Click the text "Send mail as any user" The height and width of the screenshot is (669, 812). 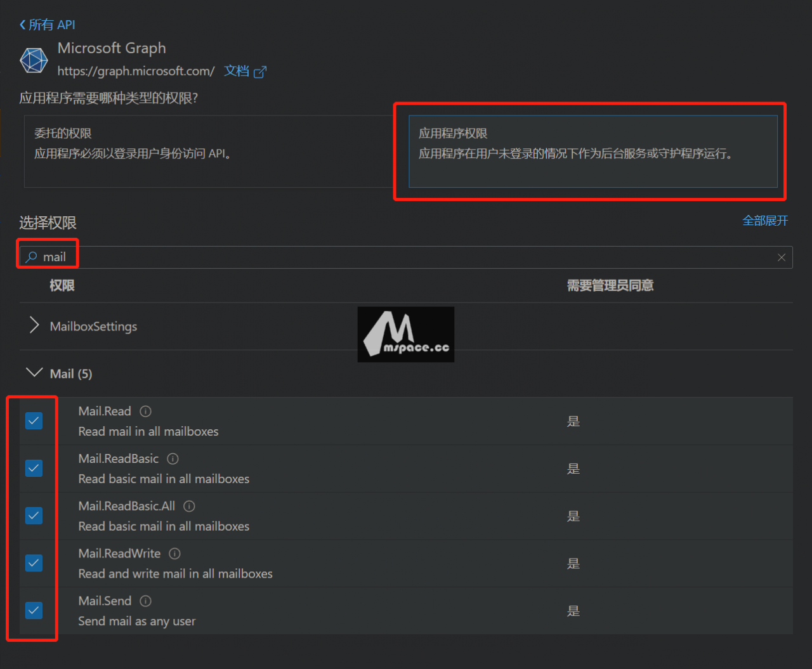click(x=137, y=621)
